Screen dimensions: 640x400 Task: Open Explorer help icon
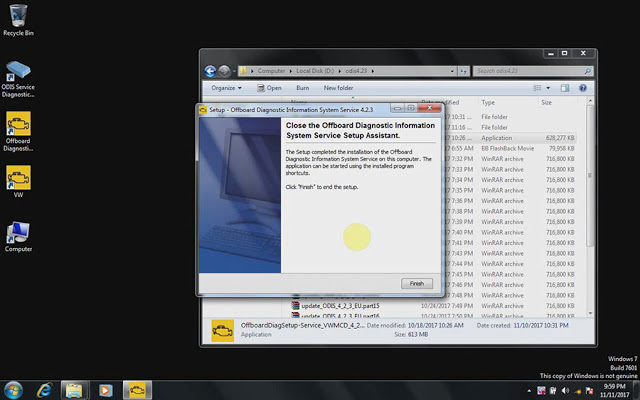(x=583, y=88)
